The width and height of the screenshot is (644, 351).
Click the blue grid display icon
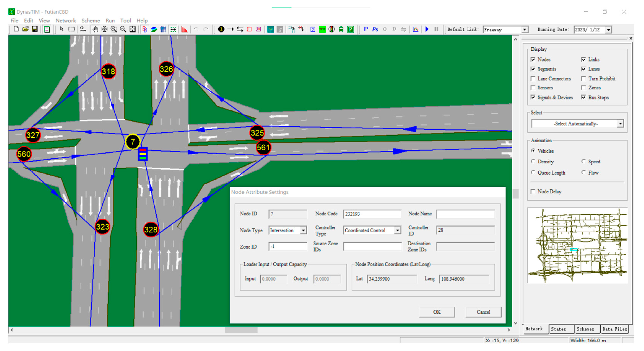[x=163, y=29]
